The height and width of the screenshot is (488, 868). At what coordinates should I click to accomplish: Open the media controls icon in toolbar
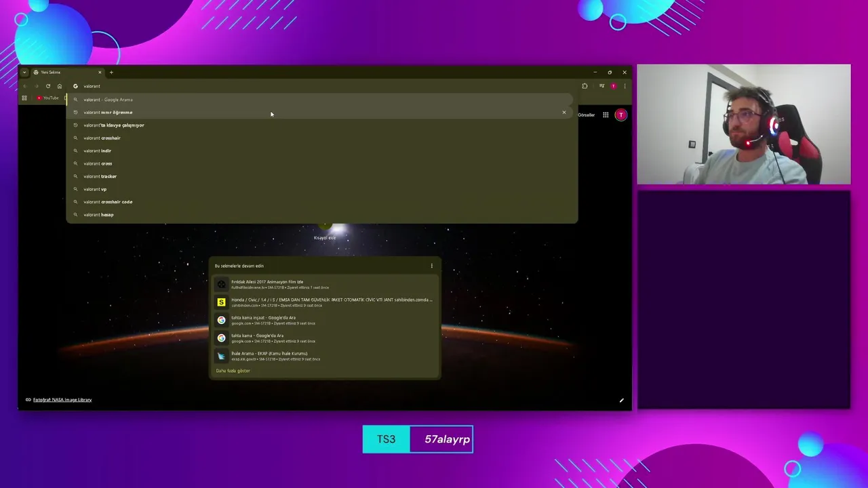[x=601, y=86]
